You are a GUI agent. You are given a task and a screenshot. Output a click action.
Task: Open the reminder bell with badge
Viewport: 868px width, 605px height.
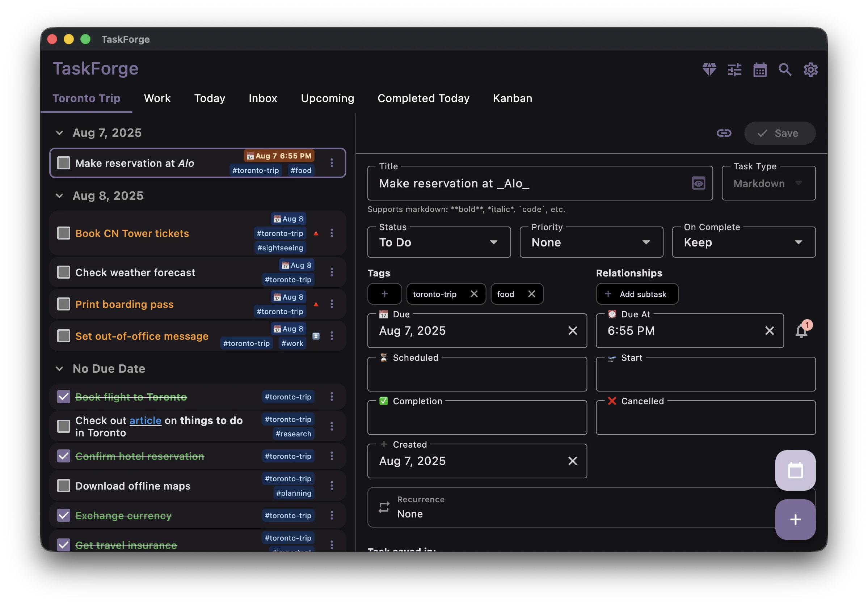coord(801,331)
